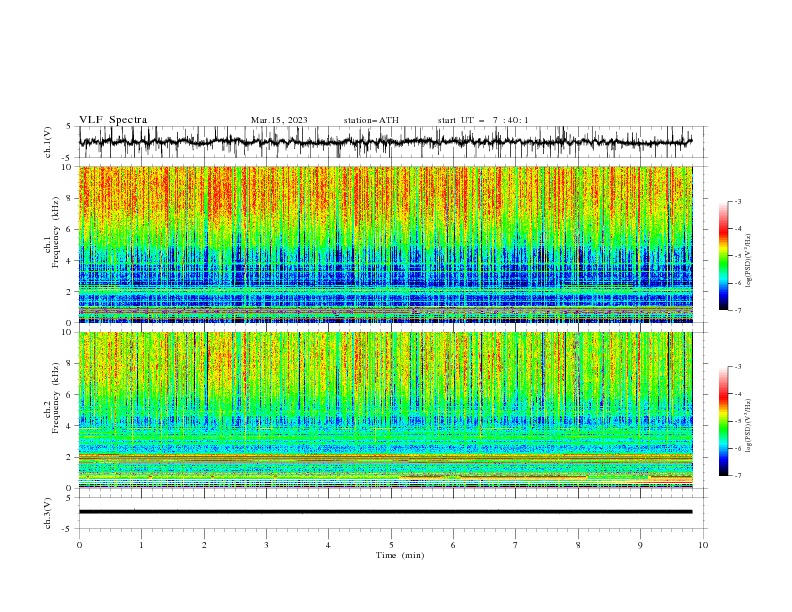Click the ch.1 Frequency (kHz) axis label

click(52, 232)
